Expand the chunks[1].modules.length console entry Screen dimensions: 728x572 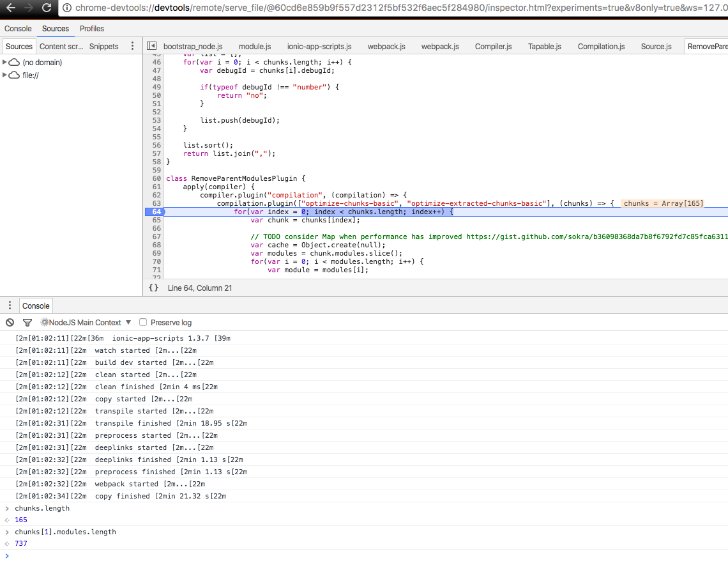[x=7, y=532]
